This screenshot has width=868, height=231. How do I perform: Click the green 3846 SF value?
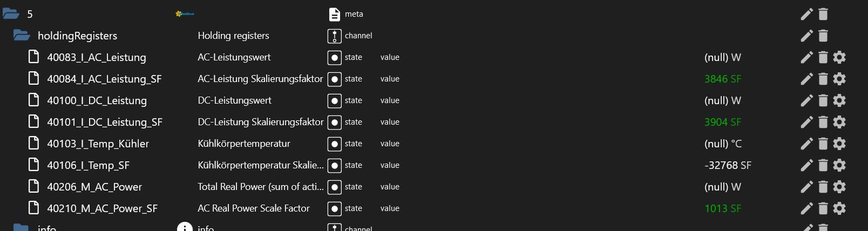pyautogui.click(x=723, y=79)
